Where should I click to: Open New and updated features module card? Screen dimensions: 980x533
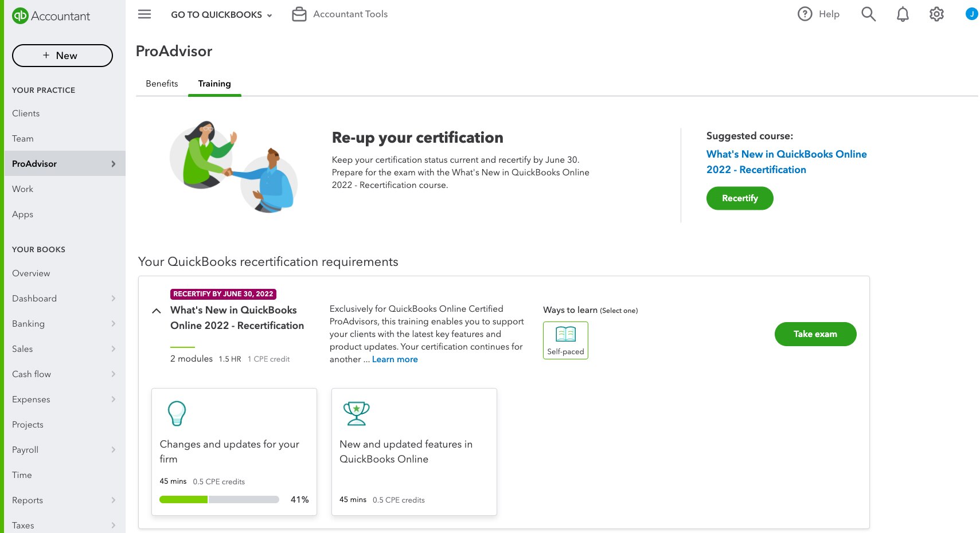coord(414,452)
